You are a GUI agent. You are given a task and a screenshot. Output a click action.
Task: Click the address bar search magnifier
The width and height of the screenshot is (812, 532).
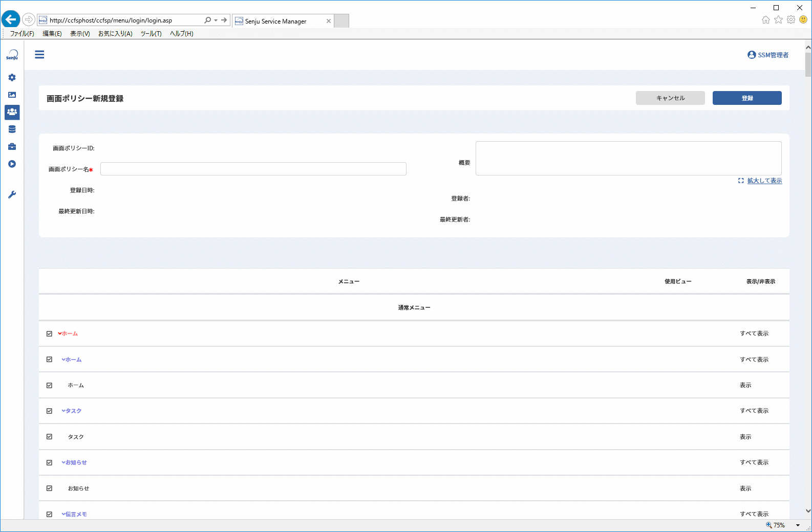click(x=207, y=20)
